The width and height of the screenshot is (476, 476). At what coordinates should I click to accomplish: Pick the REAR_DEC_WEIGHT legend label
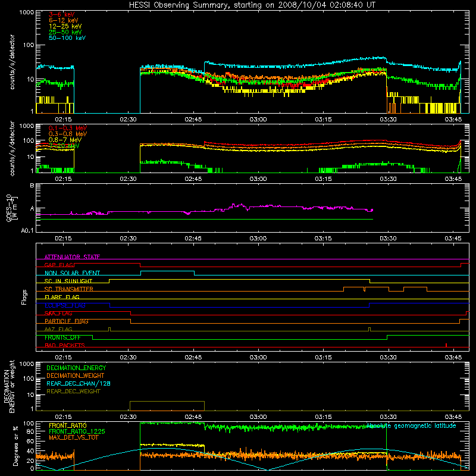click(73, 392)
